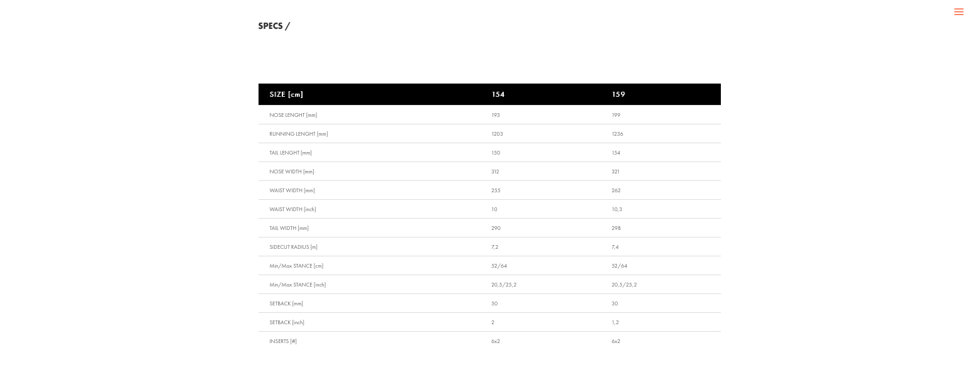980x377 pixels.
Task: Click the WAIST WIDTH [inch] row label
Action: coord(293,209)
